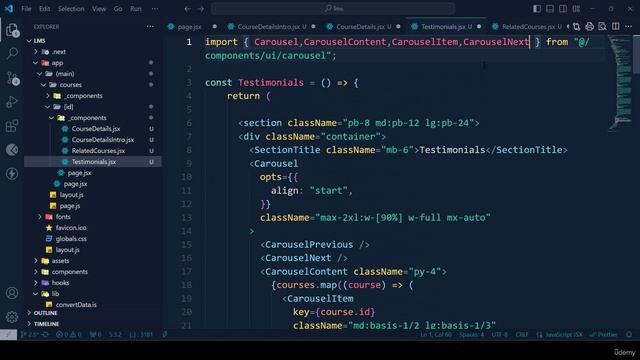Click the printer icon in editor toolbar
The width and height of the screenshot is (640, 360).
589,27
